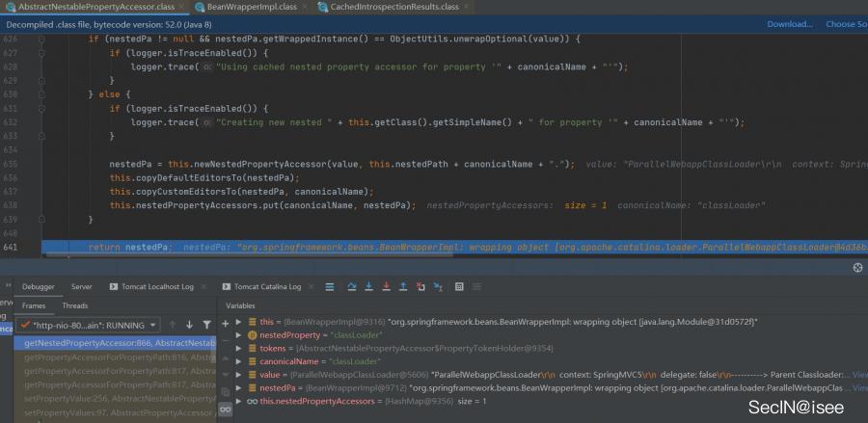Select getNestedPropertyAccessor:866 stack frame
The height and width of the screenshot is (423, 868).
tap(115, 343)
